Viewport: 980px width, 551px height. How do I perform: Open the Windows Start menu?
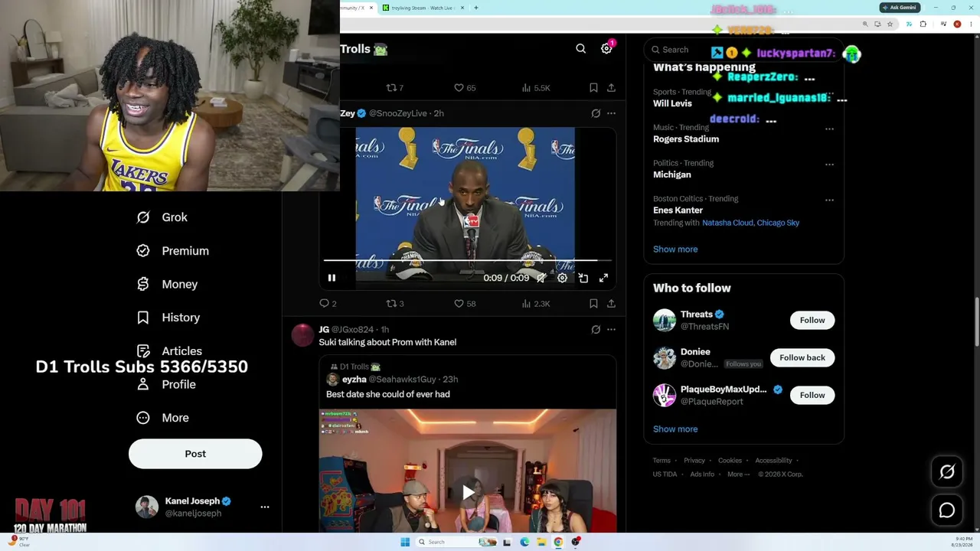coord(405,542)
